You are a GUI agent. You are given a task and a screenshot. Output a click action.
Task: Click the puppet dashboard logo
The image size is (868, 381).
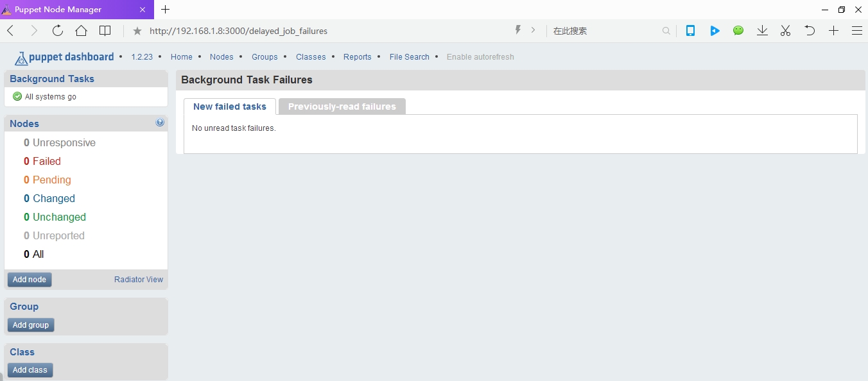[x=64, y=58]
